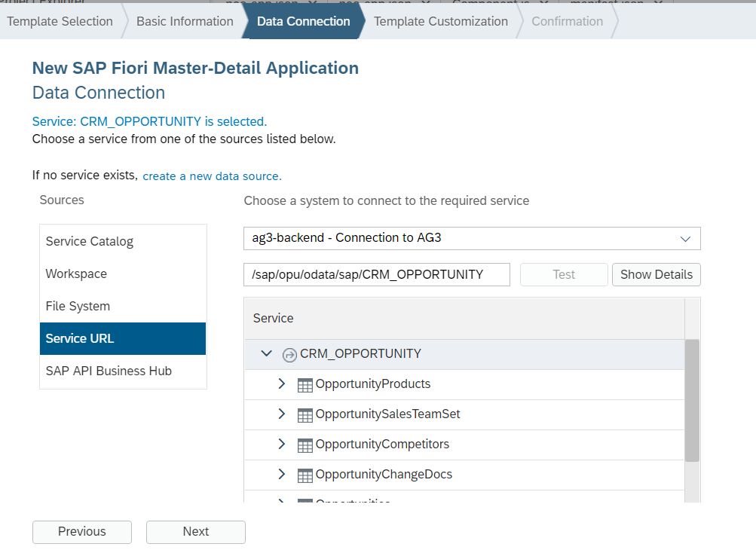Viewport: 756px width, 550px height.
Task: Click the service list vertical scrollbar
Action: coord(692,399)
